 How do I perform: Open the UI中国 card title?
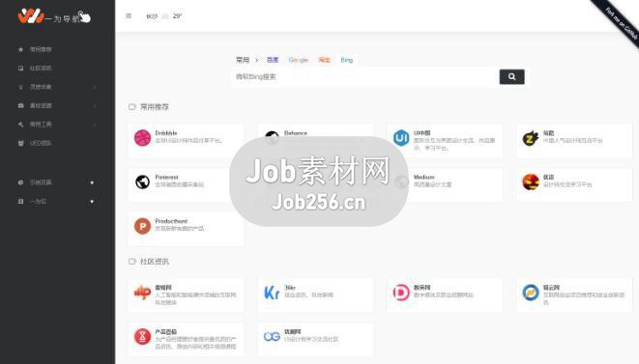(x=421, y=133)
